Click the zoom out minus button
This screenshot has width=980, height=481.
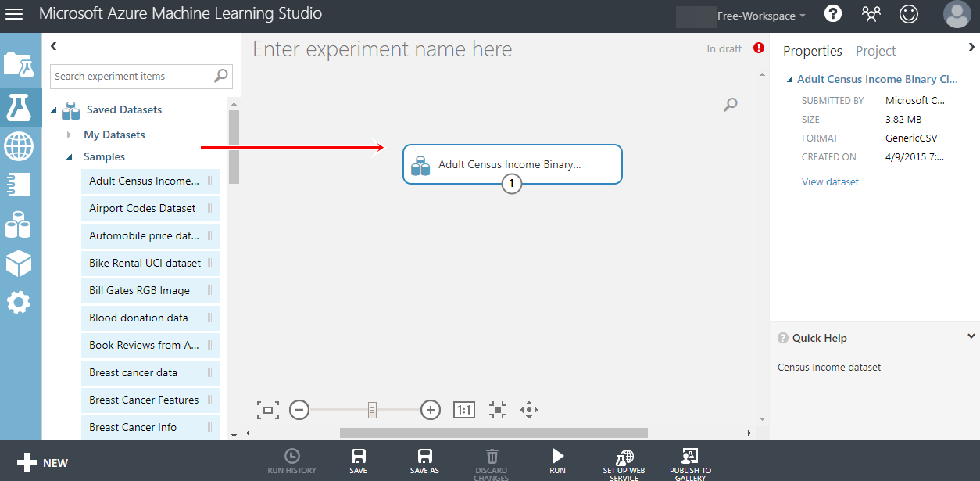[x=299, y=410]
